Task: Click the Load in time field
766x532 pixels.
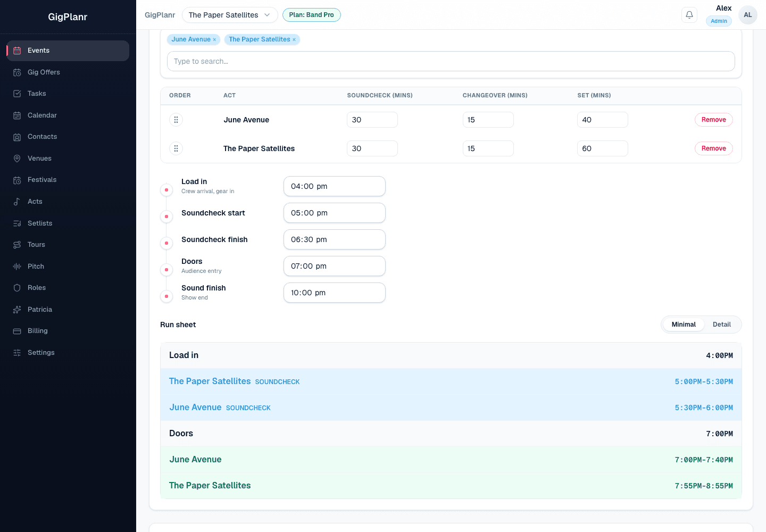Action: (x=335, y=186)
